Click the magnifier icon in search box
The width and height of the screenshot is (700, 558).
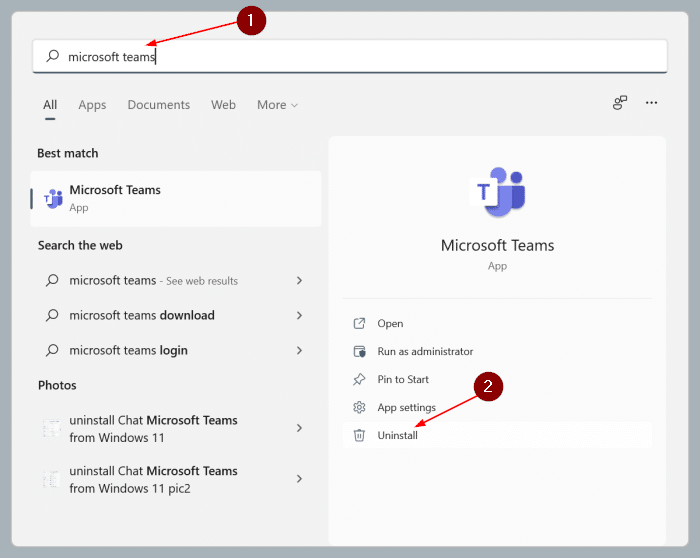point(53,56)
